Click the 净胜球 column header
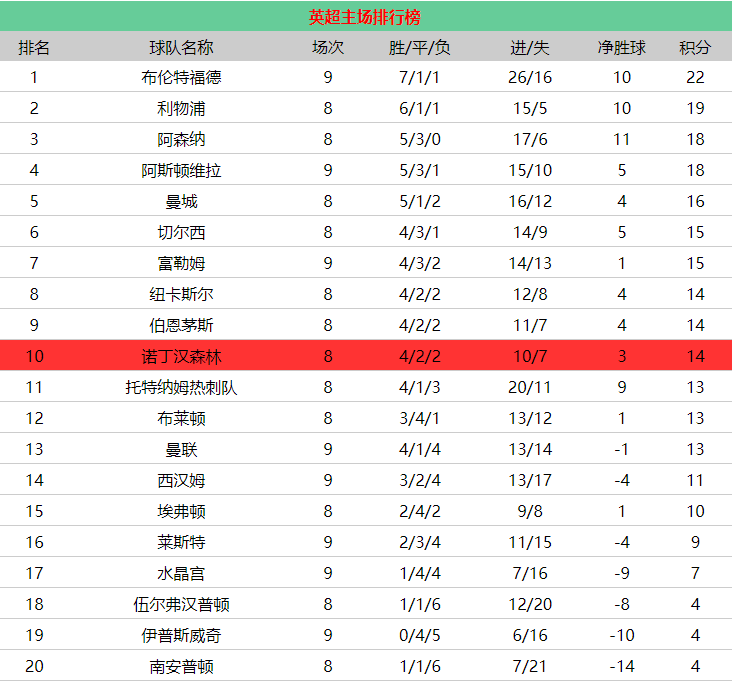The height and width of the screenshot is (682, 734). [x=622, y=47]
